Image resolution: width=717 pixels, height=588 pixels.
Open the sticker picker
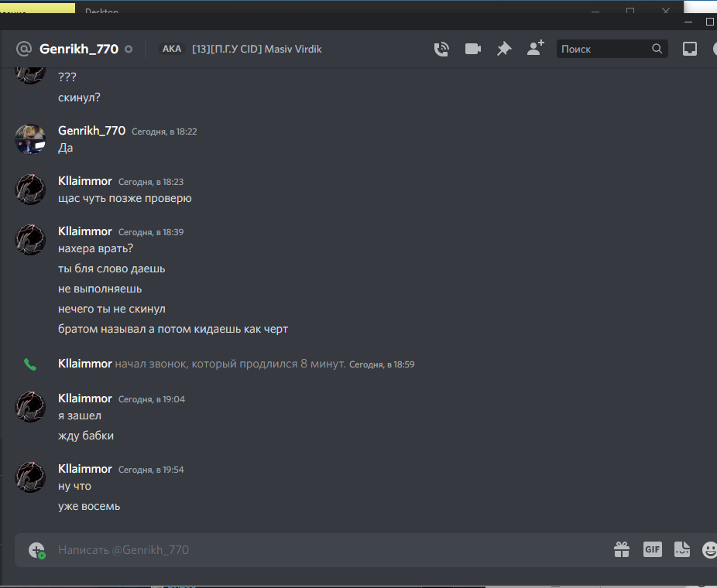click(682, 549)
